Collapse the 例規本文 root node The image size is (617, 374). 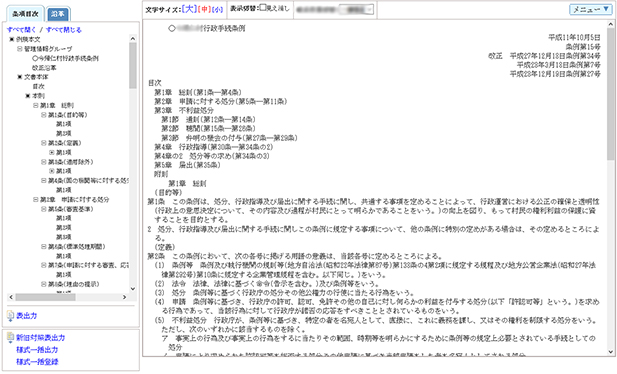click(12, 39)
